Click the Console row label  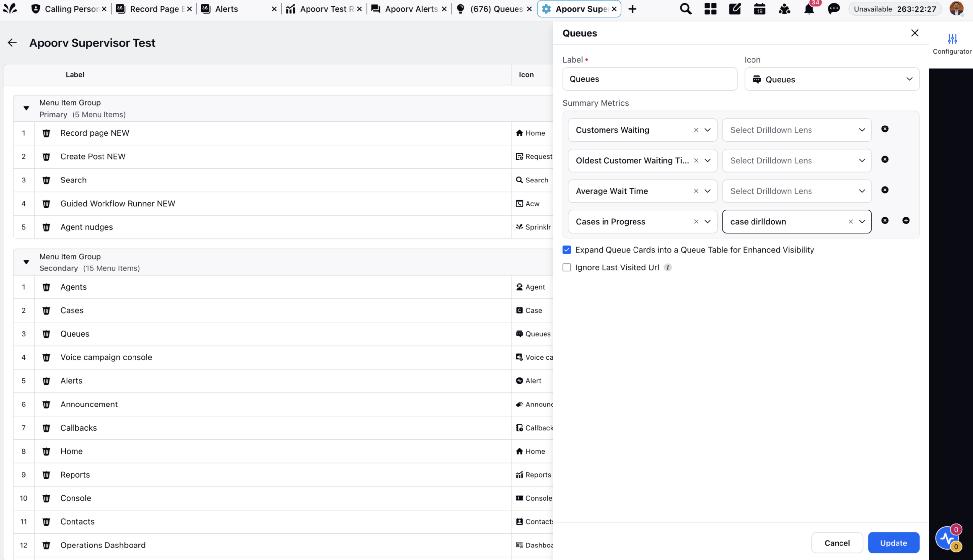point(76,498)
